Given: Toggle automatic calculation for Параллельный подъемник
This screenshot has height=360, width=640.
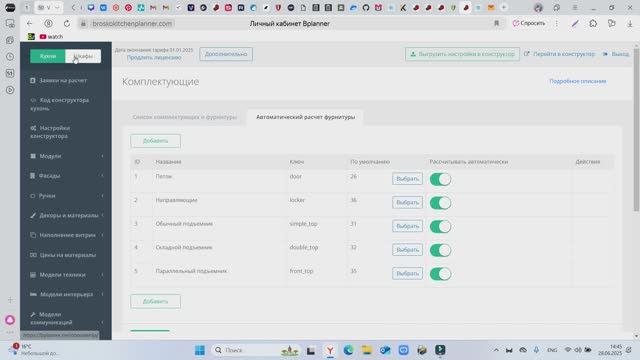Looking at the screenshot, I should click(440, 274).
